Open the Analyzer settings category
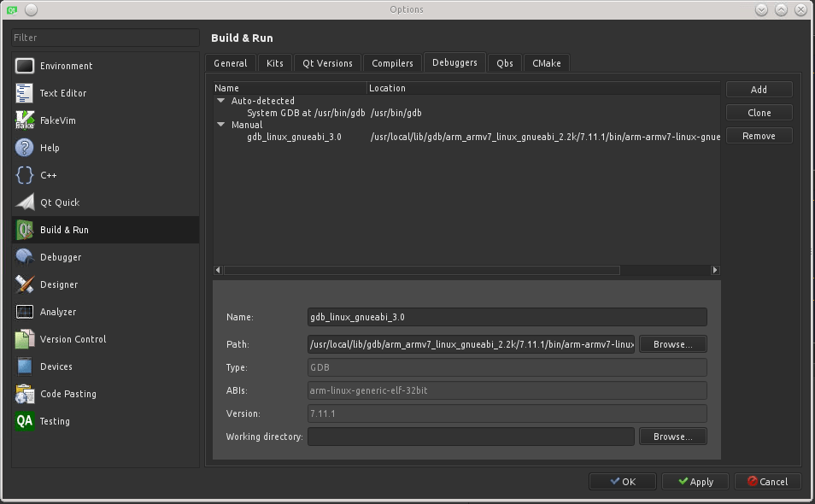Image resolution: width=815 pixels, height=504 pixels. click(x=106, y=312)
